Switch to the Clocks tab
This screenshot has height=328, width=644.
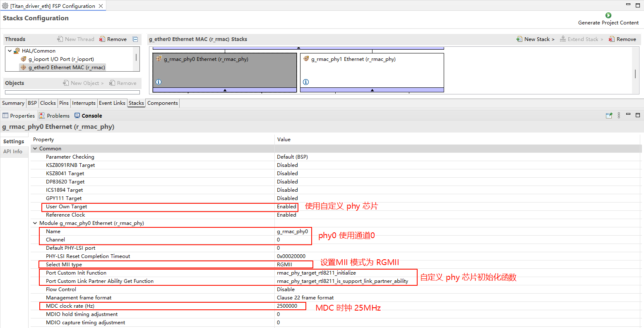[48, 103]
